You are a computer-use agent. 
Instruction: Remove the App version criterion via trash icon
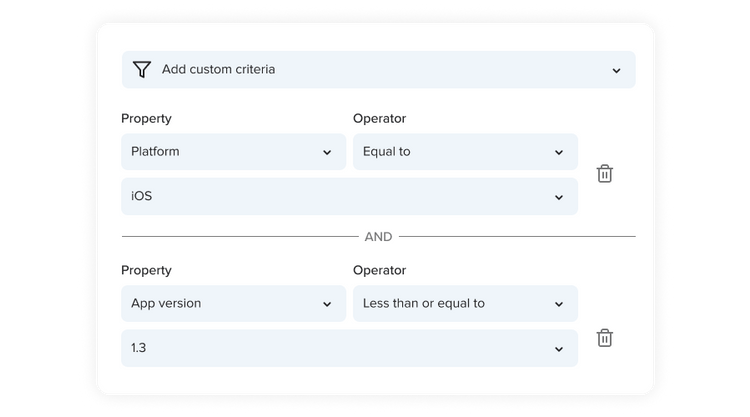[604, 338]
